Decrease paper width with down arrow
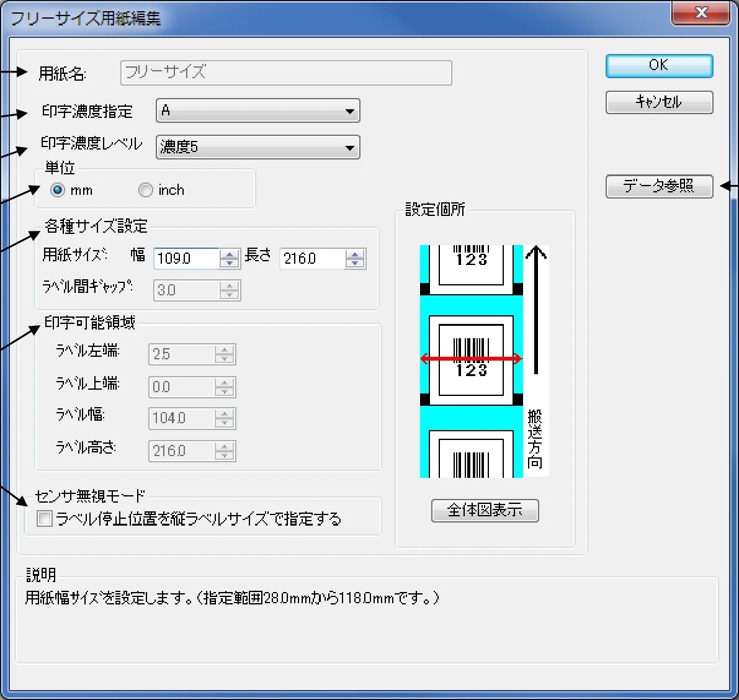 [230, 264]
